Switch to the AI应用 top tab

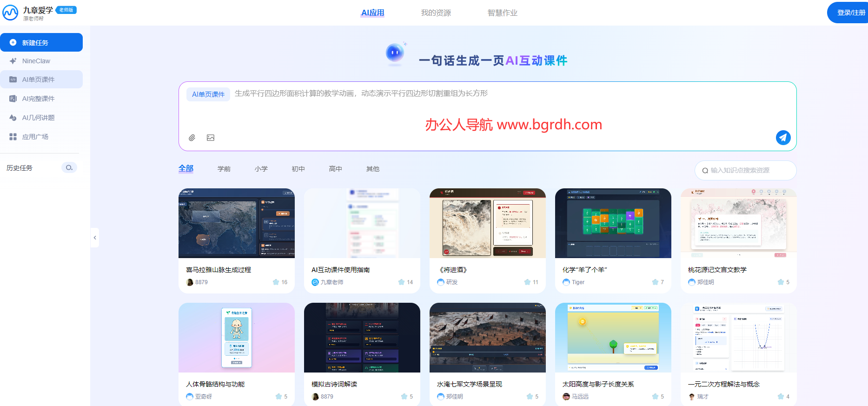(373, 13)
